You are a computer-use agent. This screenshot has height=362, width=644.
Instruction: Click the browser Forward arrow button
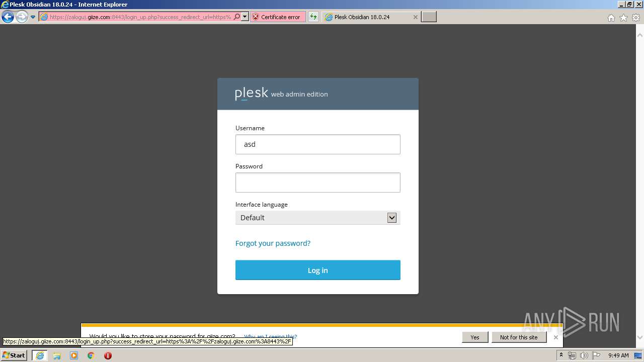pyautogui.click(x=21, y=17)
